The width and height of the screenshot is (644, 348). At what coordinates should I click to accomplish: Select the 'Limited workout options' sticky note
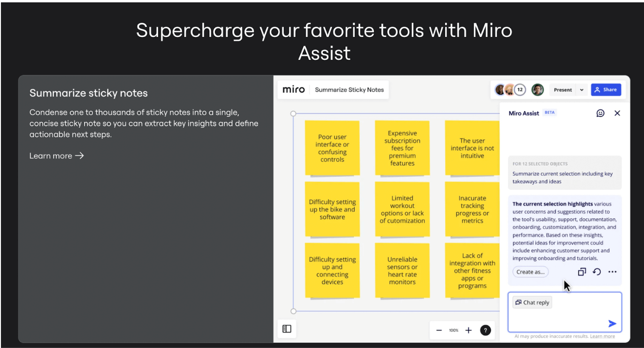click(402, 209)
